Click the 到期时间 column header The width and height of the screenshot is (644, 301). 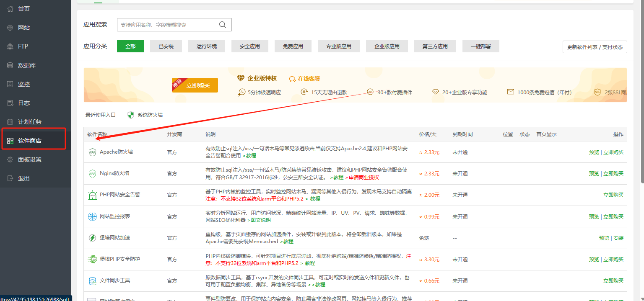click(x=462, y=134)
